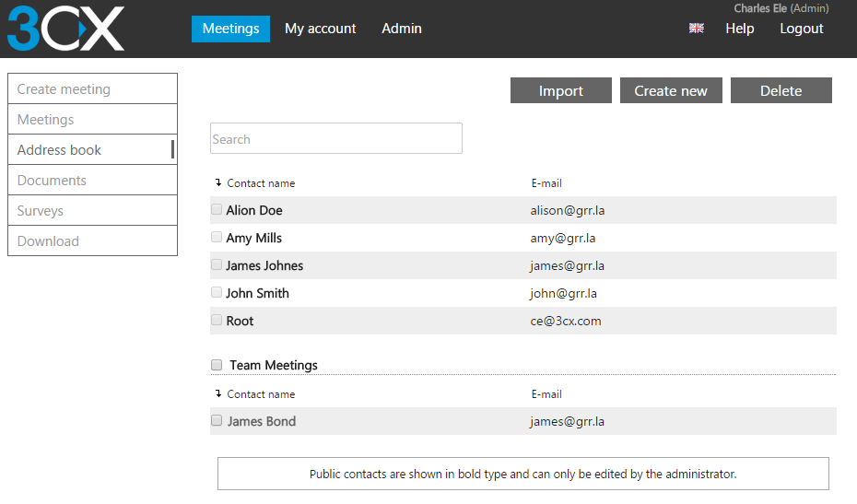Click the 3CX logo
857x504 pixels.
(65, 29)
